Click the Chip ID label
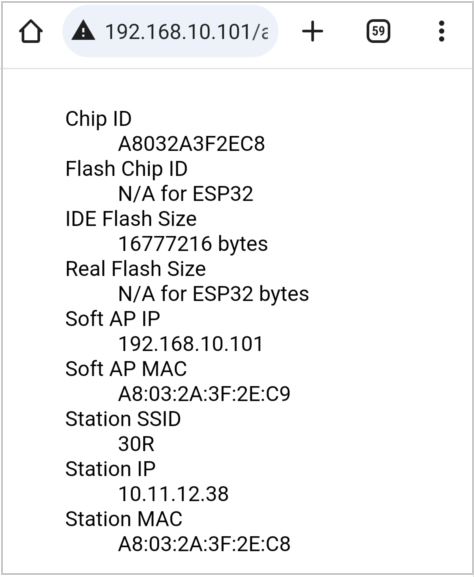474x577 pixels. [x=99, y=119]
